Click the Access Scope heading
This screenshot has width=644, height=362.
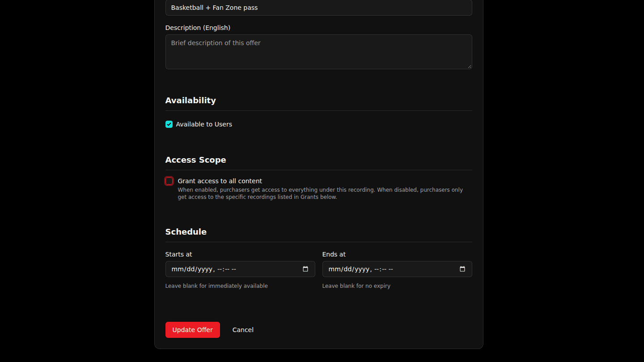click(195, 160)
